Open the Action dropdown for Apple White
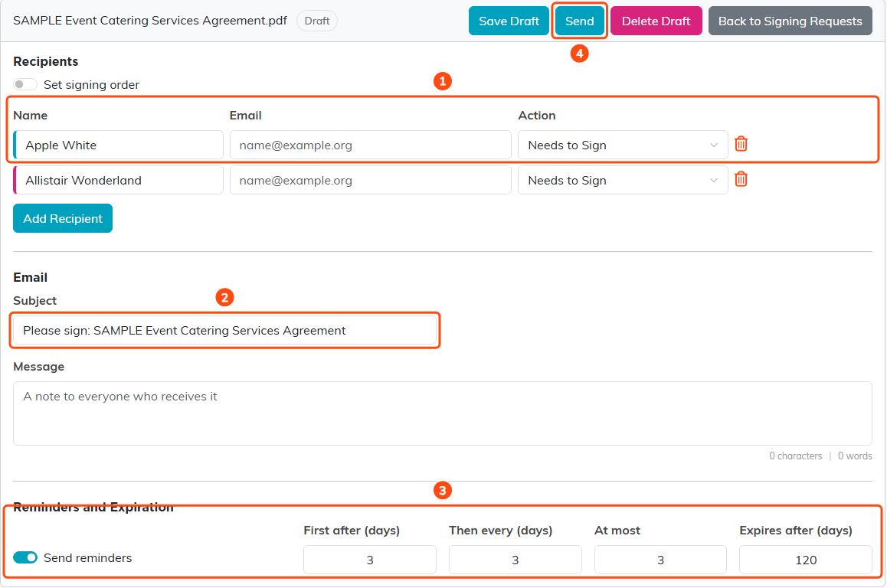Screen dimensions: 887x588 point(623,145)
